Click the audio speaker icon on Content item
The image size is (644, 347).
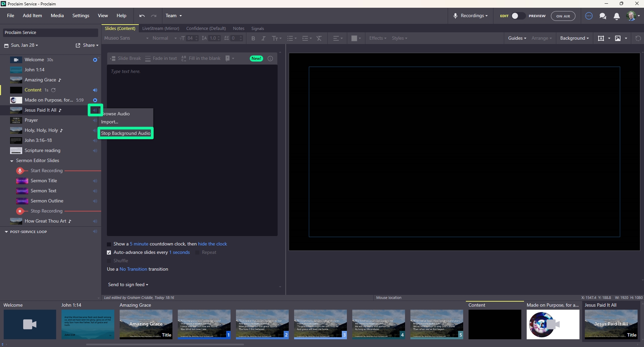point(95,90)
